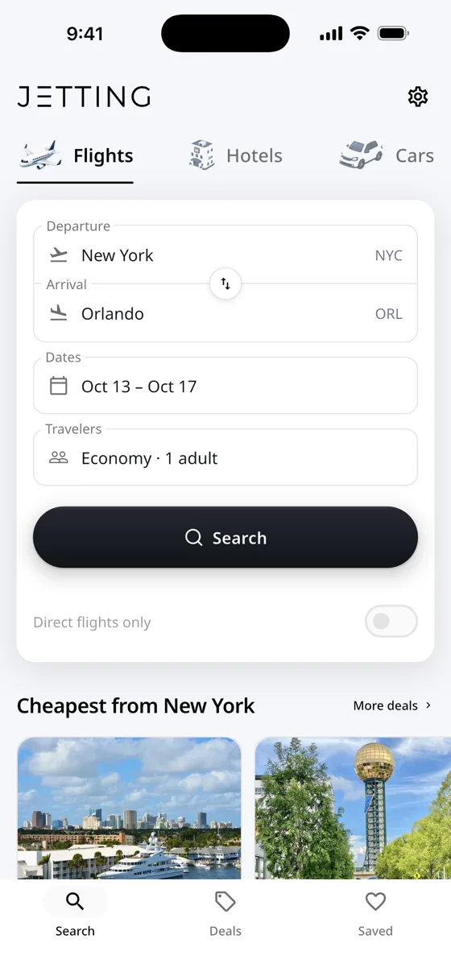Screen dimensions: 451x980
Task: Swap departure and arrival with arrows icon
Action: coord(225,283)
